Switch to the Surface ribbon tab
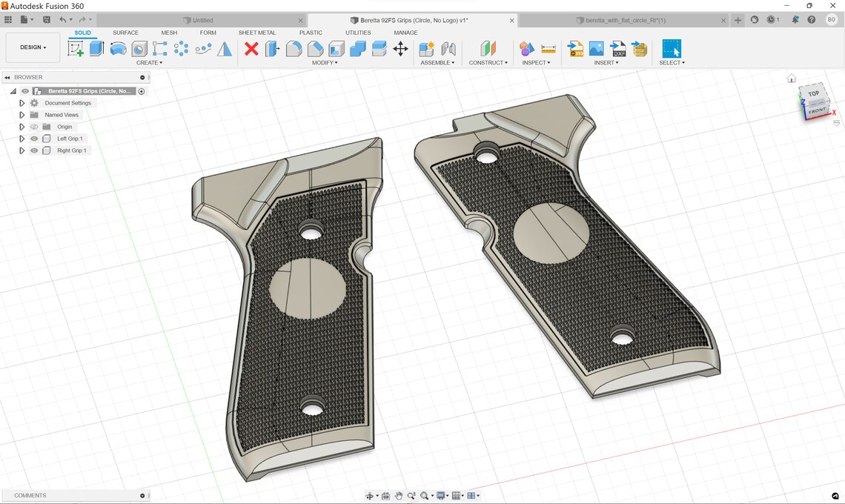 click(x=125, y=33)
